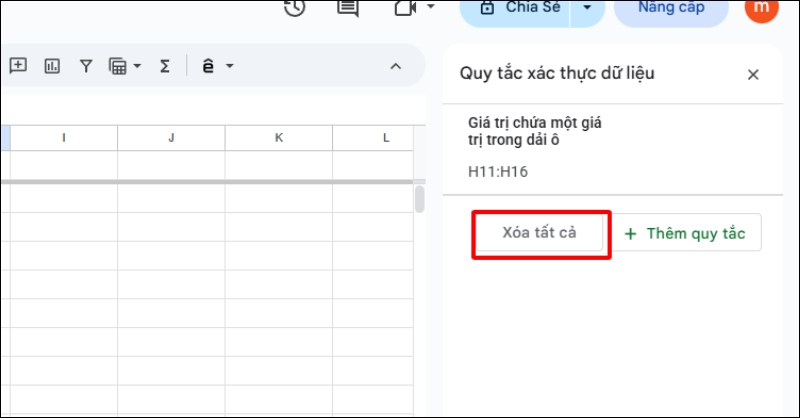
Task: Click Thêm quy tắc button
Action: [x=686, y=233]
